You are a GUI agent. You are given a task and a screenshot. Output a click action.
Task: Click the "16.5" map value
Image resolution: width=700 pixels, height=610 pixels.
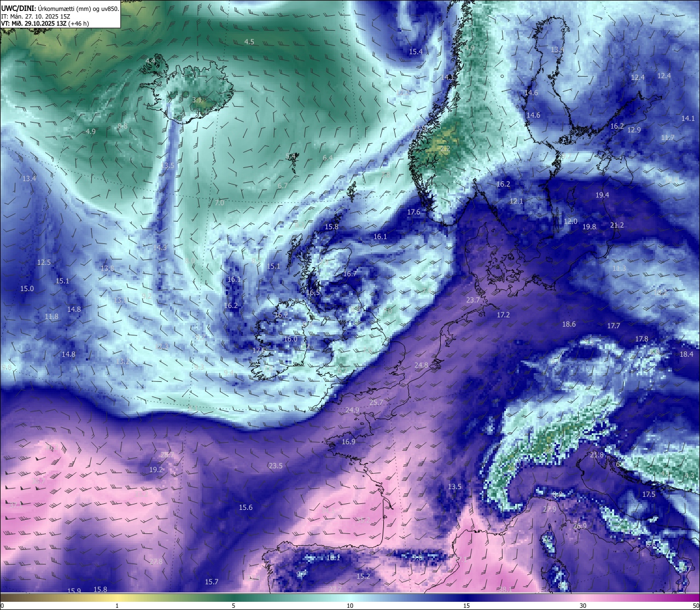click(x=313, y=293)
